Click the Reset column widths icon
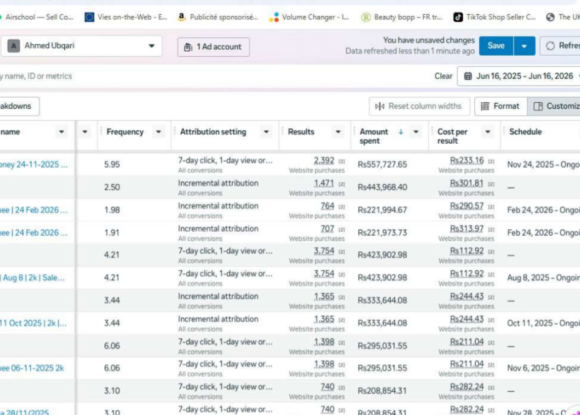 (380, 107)
